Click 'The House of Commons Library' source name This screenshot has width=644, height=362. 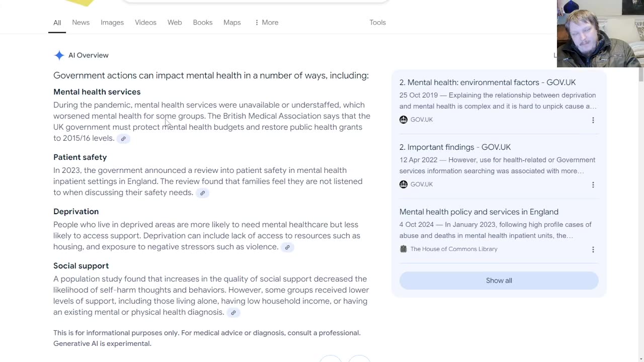[454, 249]
